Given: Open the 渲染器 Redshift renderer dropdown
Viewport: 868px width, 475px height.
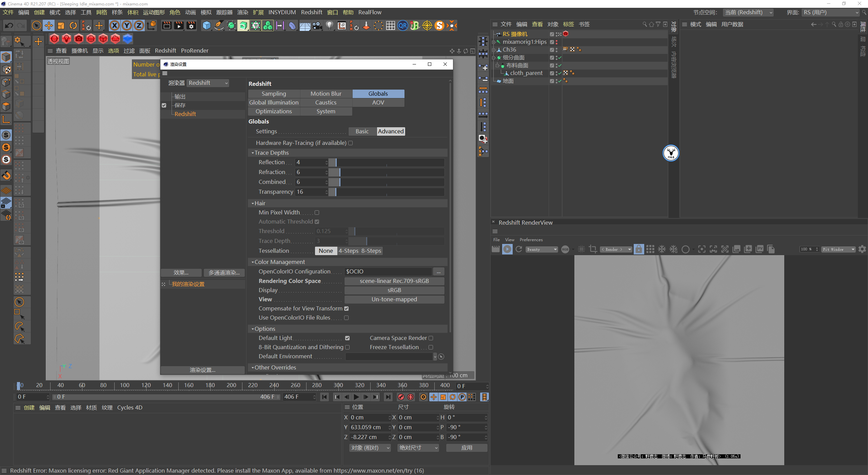Looking at the screenshot, I should [208, 83].
